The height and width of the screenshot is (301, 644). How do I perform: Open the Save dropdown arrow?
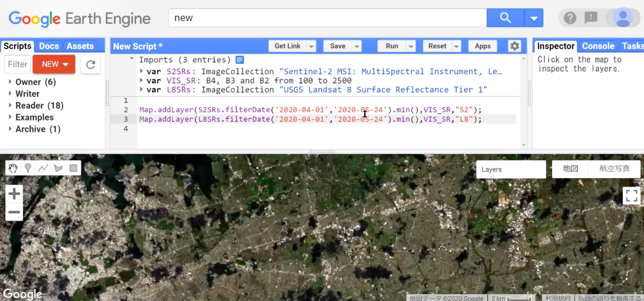pos(357,46)
